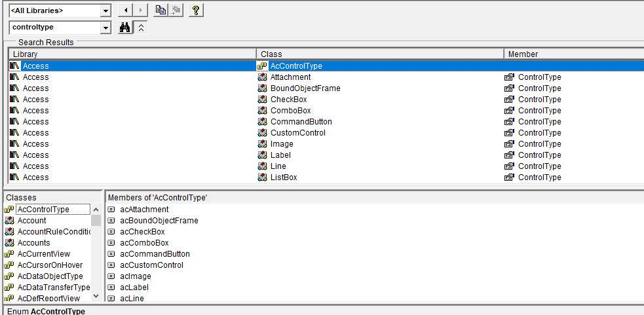Select AcDataObjectType in Classes list

coord(50,276)
